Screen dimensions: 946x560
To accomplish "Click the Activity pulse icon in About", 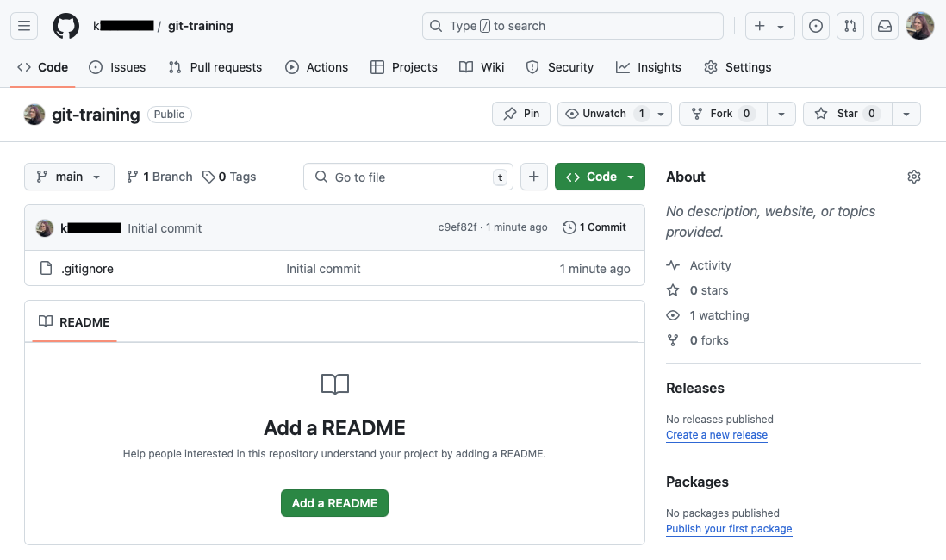I will (673, 265).
